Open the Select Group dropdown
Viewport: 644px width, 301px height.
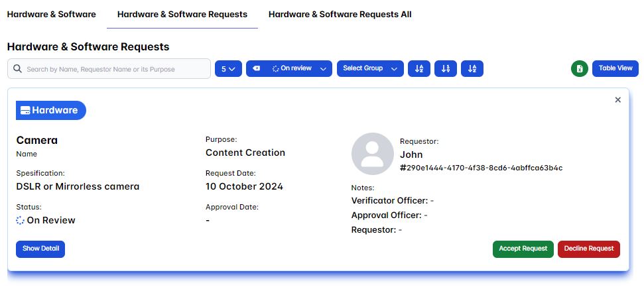click(x=370, y=68)
